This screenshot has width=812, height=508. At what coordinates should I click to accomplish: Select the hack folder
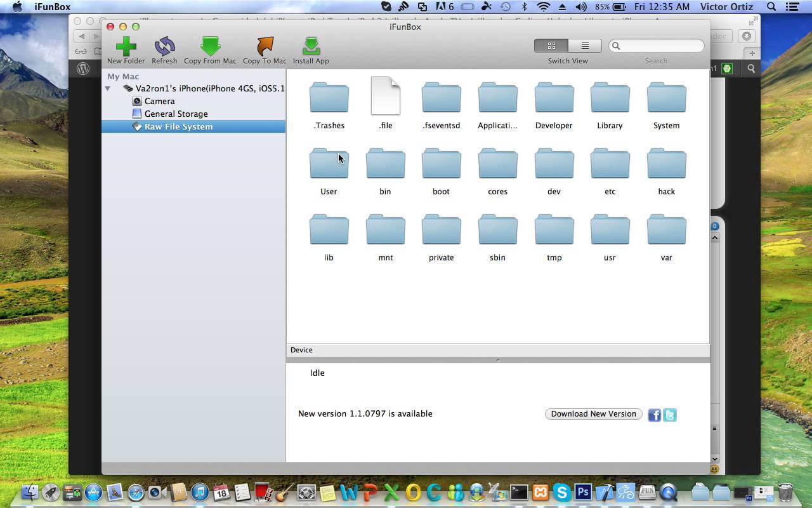pyautogui.click(x=666, y=164)
